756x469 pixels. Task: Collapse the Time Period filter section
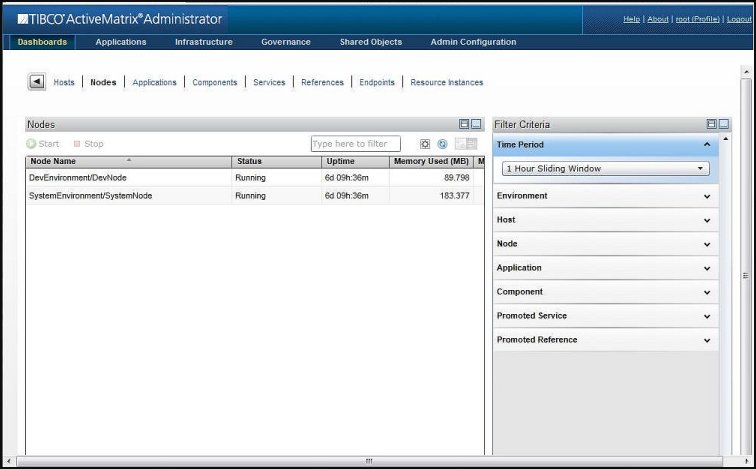pos(707,145)
